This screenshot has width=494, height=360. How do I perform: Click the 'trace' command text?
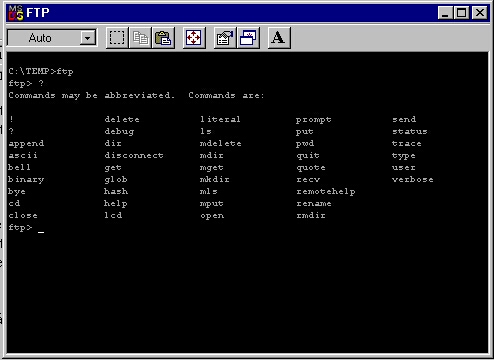point(407,143)
